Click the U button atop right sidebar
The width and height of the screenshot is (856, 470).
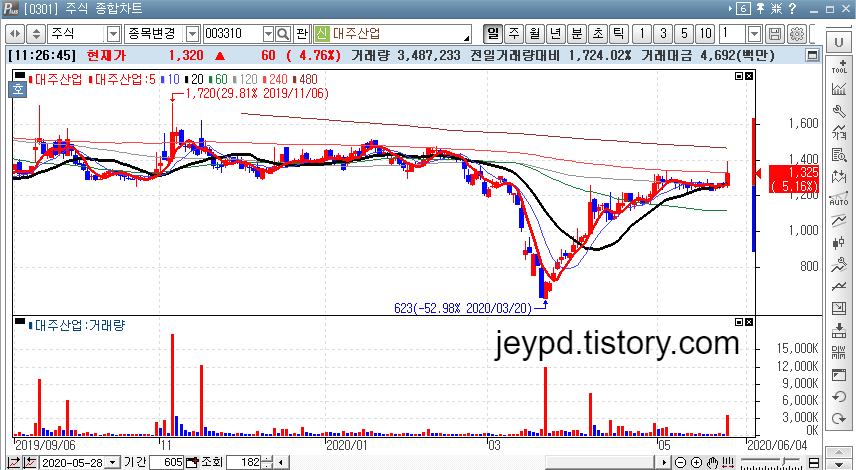839,43
